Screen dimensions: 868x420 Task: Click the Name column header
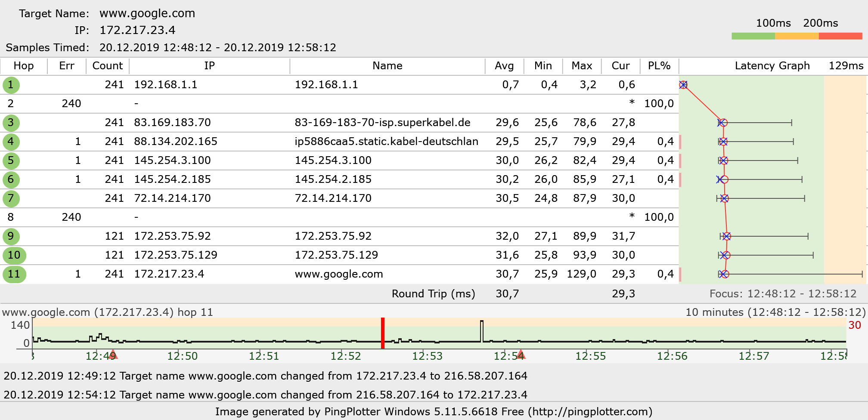pyautogui.click(x=387, y=66)
